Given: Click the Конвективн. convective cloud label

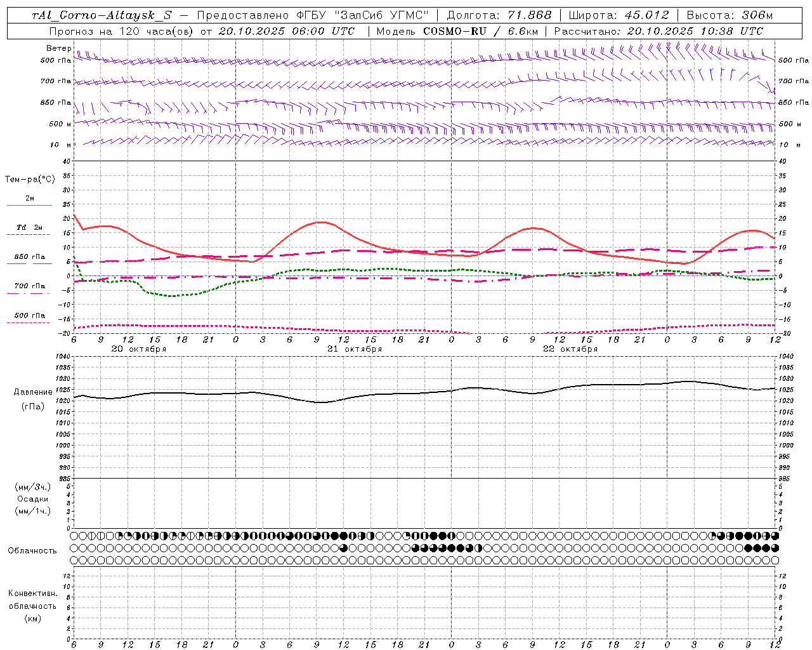Looking at the screenshot, I should [32, 594].
